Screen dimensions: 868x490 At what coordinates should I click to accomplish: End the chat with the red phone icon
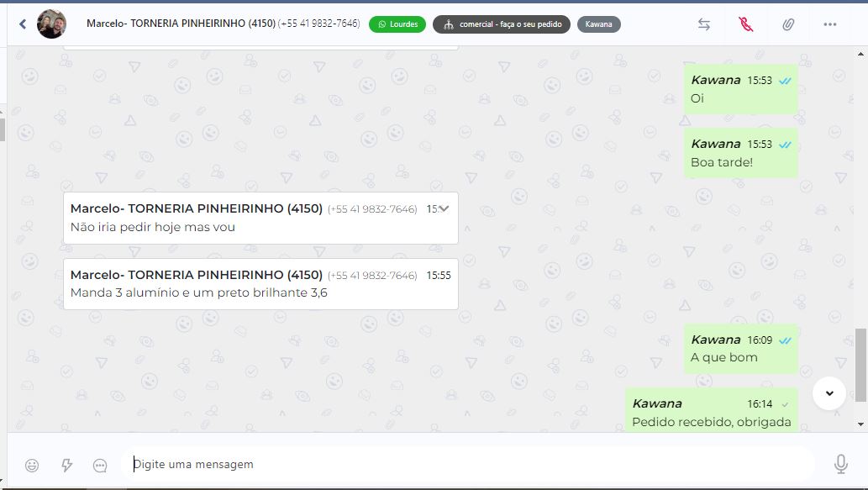pos(745,24)
